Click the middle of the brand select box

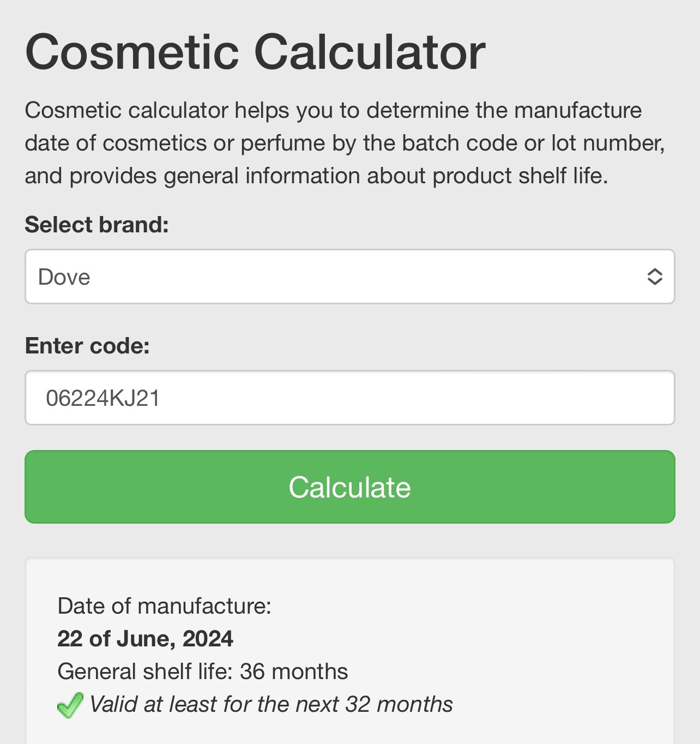[x=349, y=277]
